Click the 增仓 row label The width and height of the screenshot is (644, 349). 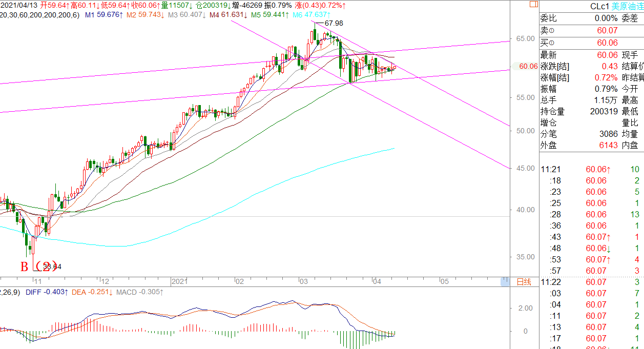point(548,123)
